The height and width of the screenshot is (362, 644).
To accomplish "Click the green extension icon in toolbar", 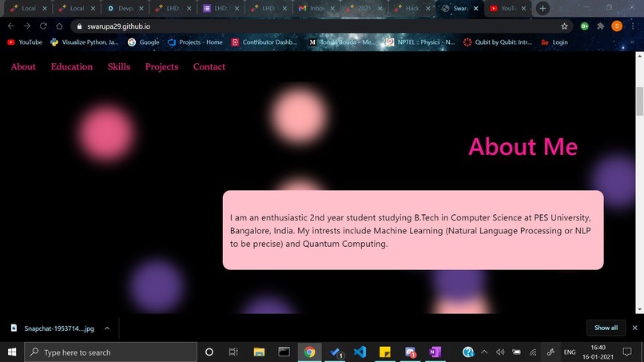I will click(x=584, y=26).
